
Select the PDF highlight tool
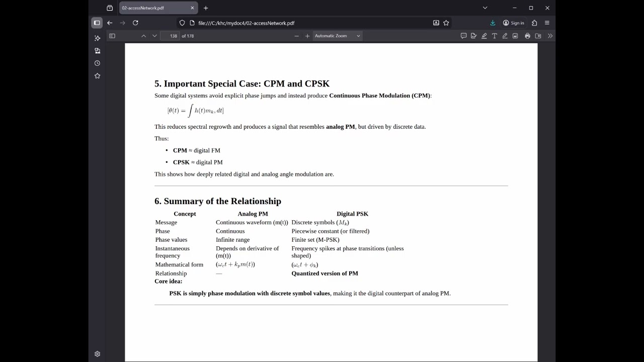pyautogui.click(x=484, y=36)
